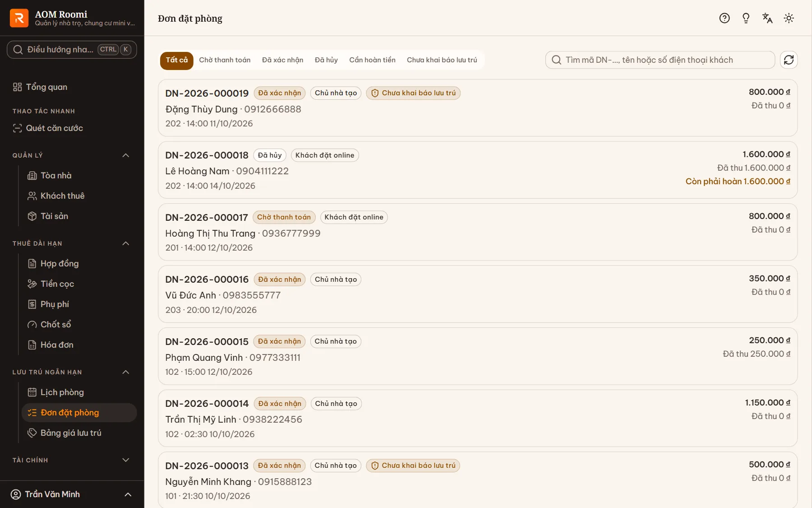Open Tài sản sidebar item
The width and height of the screenshot is (812, 508).
(x=79, y=216)
